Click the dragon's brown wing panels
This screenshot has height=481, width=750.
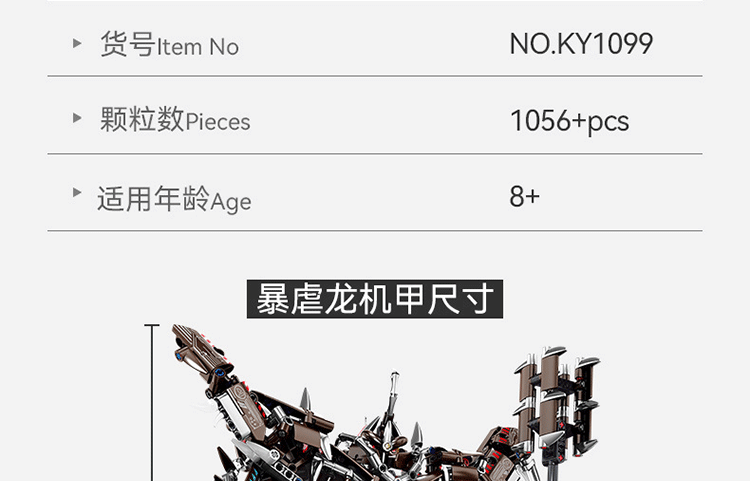point(557,402)
